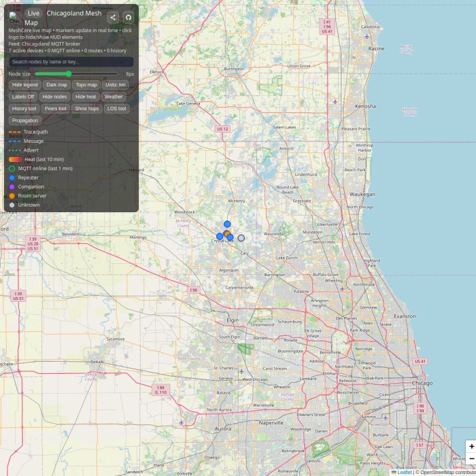Click the Kenosha label on map

coord(366,106)
